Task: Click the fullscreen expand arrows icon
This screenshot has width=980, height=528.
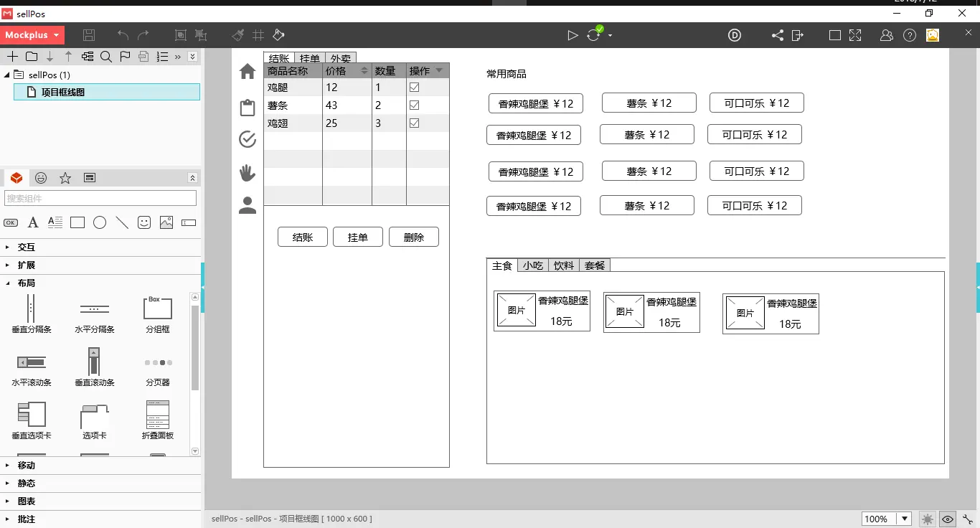Action: 855,35
